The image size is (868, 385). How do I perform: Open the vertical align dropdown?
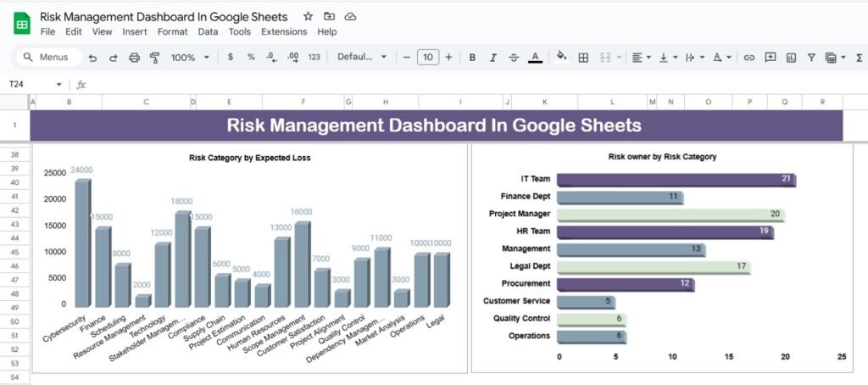668,57
